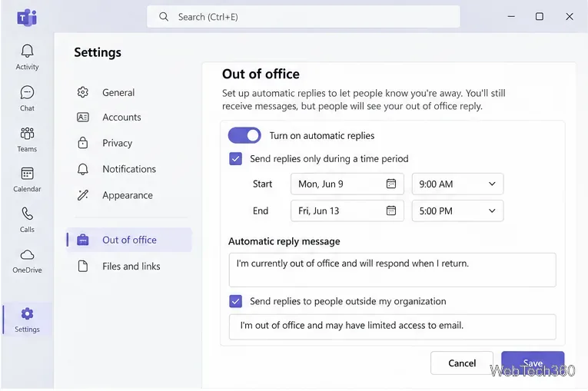Select the Notifications settings section
Viewport: 588px width, 391px height.
[129, 169]
